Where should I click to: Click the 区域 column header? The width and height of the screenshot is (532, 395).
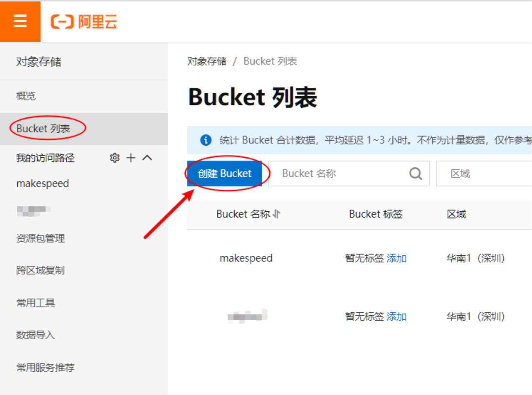coord(457,214)
